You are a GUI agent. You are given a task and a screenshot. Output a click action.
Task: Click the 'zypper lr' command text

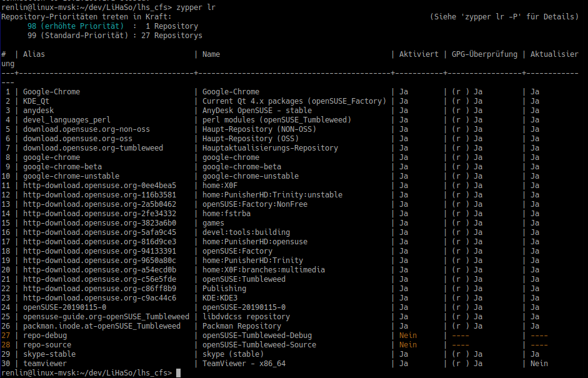click(196, 7)
